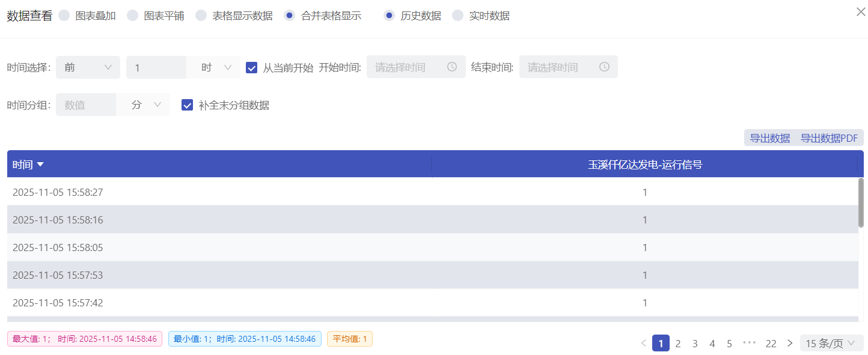Open the 前 time selection dropdown
The height and width of the screenshot is (355, 868).
point(88,67)
